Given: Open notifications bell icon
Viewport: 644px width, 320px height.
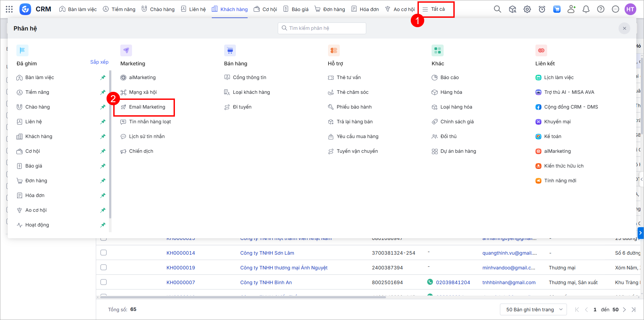Looking at the screenshot, I should click(586, 9).
